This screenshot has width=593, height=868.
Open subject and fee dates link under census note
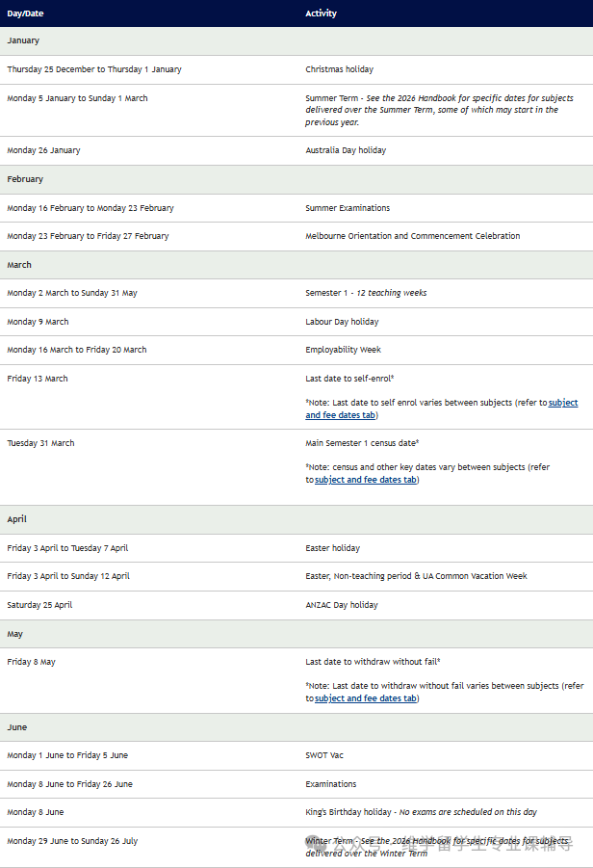point(366,480)
